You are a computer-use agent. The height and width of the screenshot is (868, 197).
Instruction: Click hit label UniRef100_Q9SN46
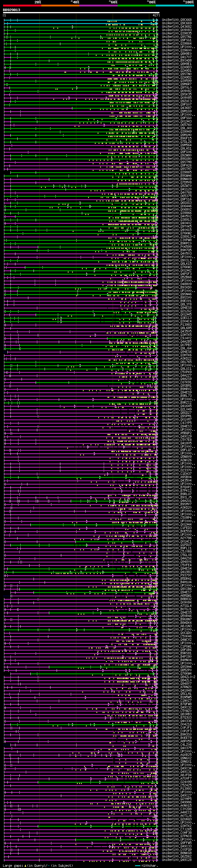pos(177,294)
